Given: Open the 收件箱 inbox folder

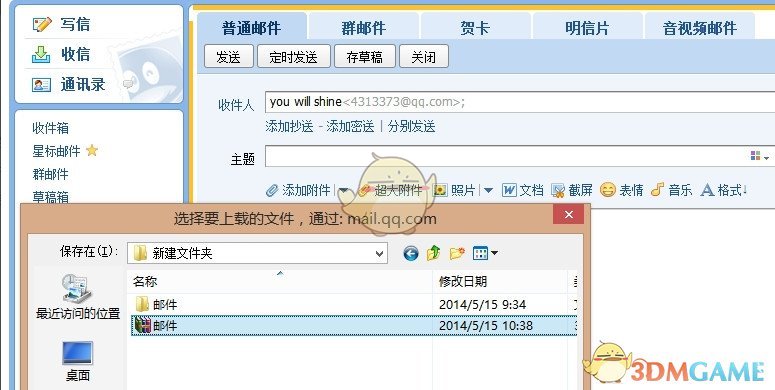Looking at the screenshot, I should [x=50, y=128].
